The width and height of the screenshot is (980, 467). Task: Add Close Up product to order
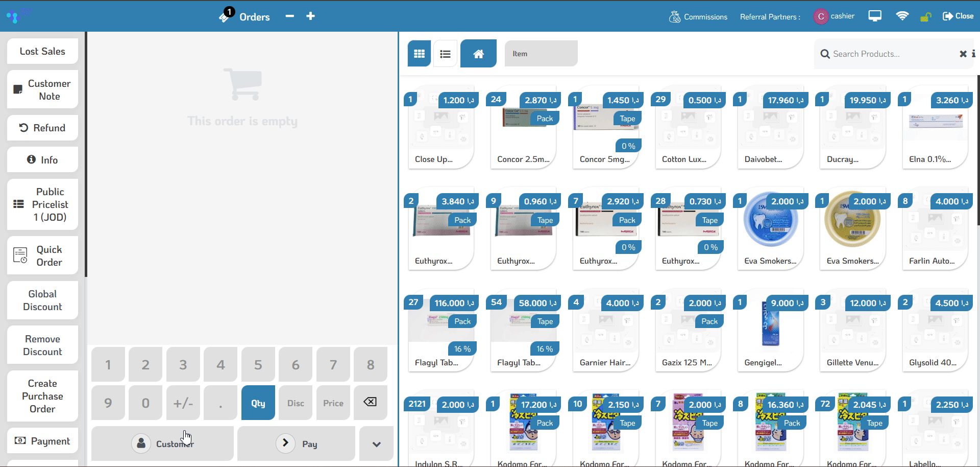tap(441, 128)
